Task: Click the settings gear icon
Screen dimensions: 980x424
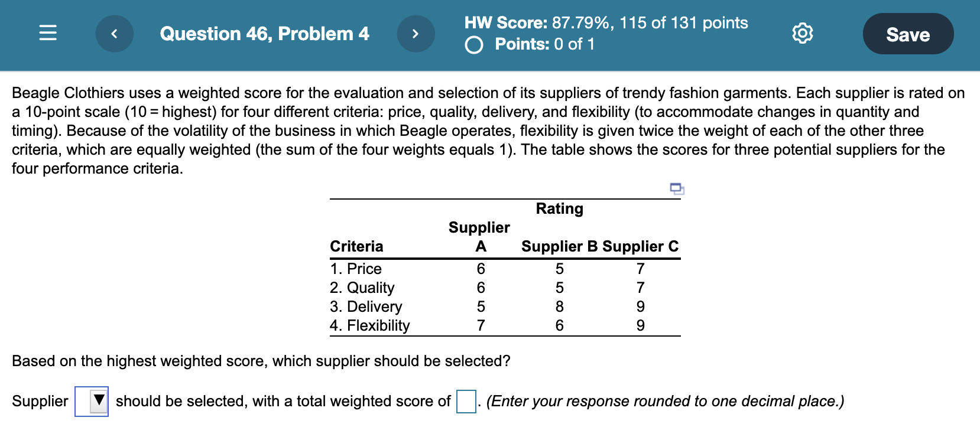Action: click(802, 34)
